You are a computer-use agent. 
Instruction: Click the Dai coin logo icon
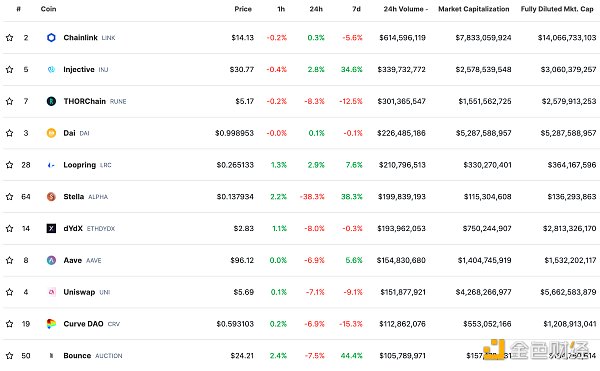[51, 133]
